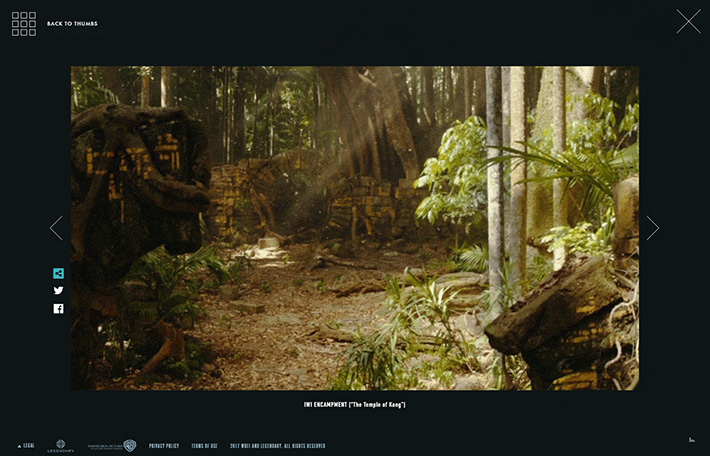Viewport: 710px width, 456px height.
Task: Click the jungle temple photo
Action: point(355,228)
